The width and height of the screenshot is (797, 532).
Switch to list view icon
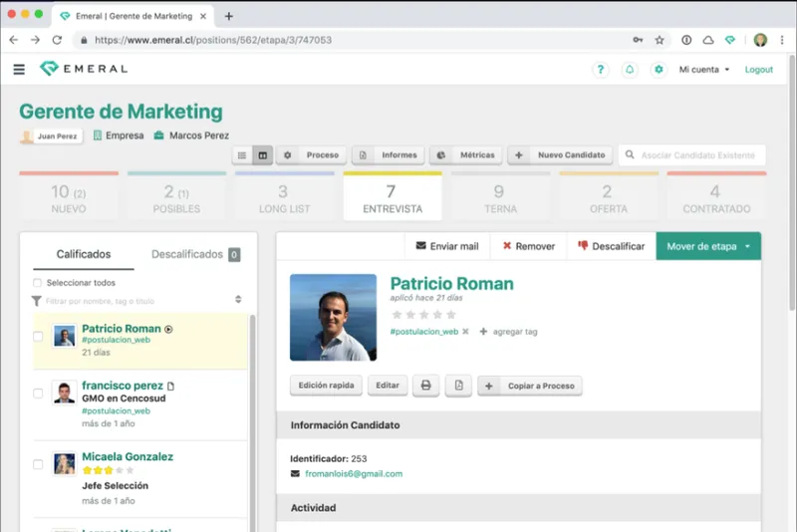[x=242, y=155]
